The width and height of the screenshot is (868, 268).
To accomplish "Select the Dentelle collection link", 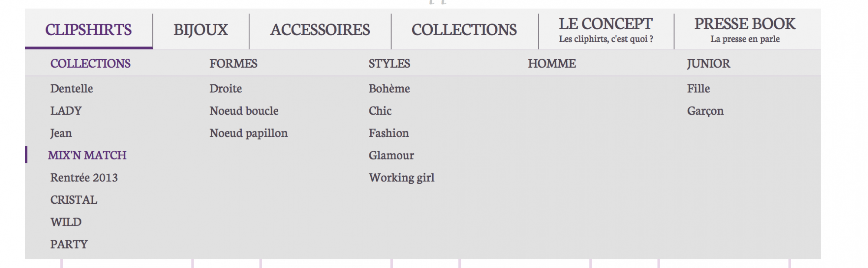I will 72,89.
